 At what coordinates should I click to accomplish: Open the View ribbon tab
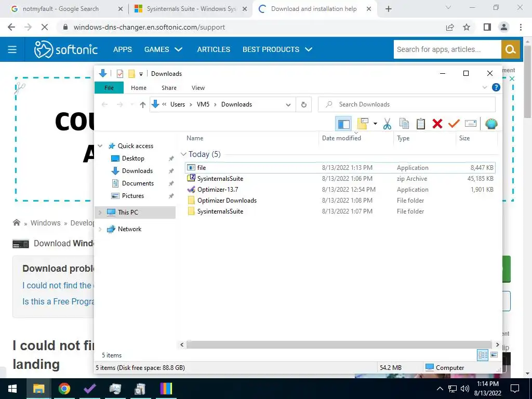(198, 88)
